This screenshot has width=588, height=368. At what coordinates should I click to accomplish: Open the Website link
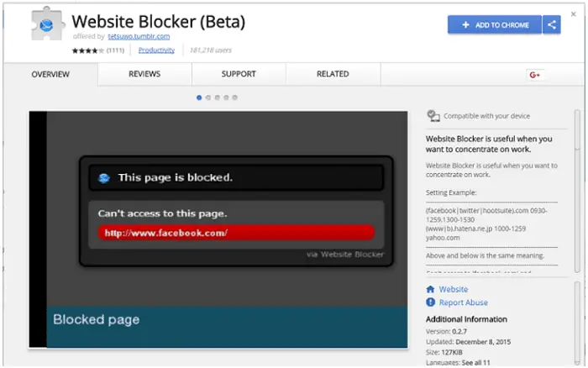coord(454,289)
